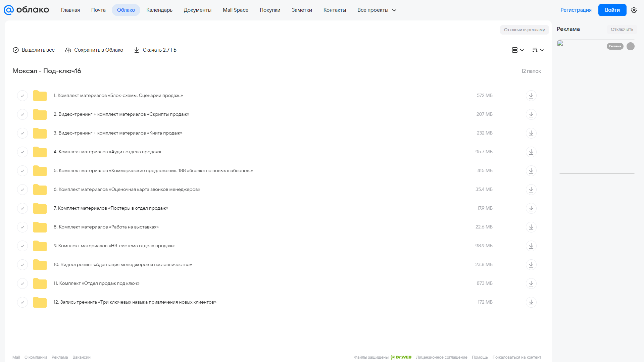The height and width of the screenshot is (362, 644).
Task: Tick the checkbox beside «Постеры в отдел продаж»
Action: pyautogui.click(x=22, y=208)
